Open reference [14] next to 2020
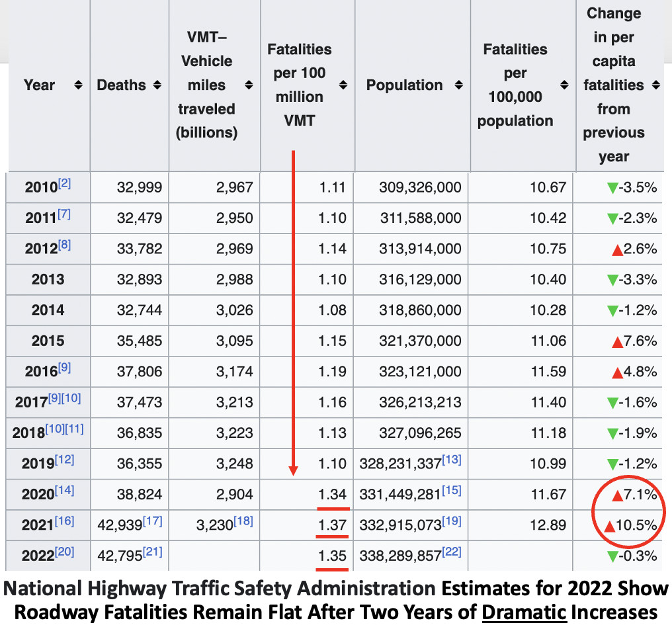Screen dimensions: 672x631 point(66,491)
